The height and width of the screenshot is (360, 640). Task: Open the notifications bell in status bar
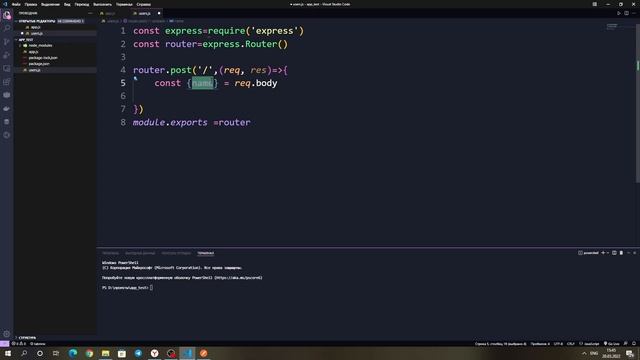point(634,344)
